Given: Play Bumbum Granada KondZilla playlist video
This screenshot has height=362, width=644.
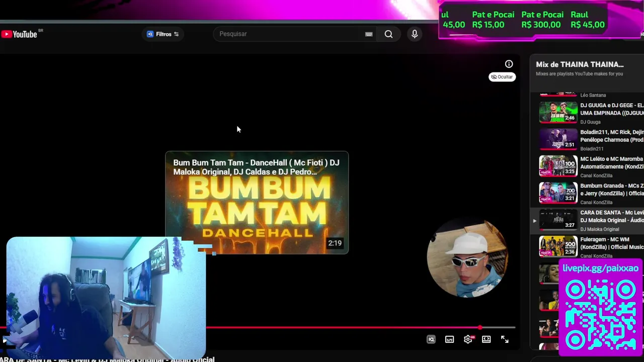Looking at the screenshot, I should tap(591, 193).
